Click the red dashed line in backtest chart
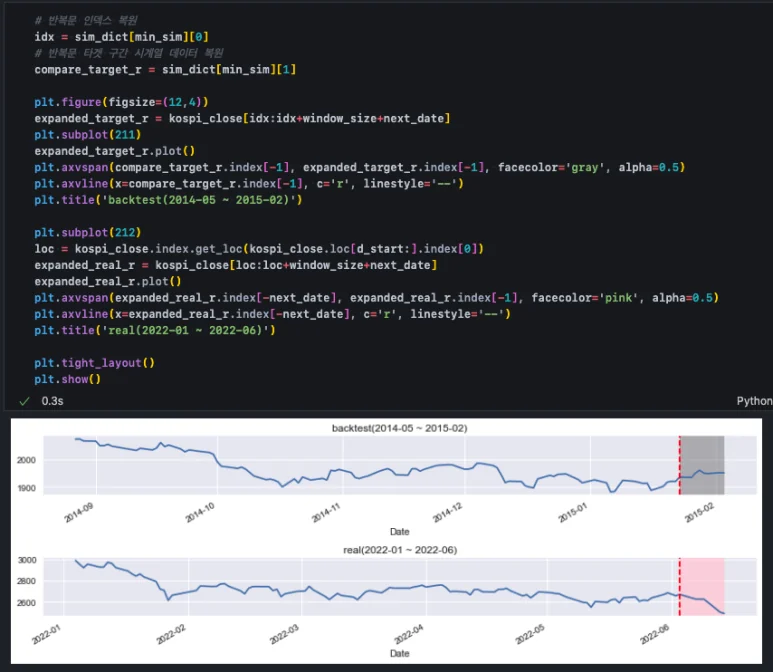The width and height of the screenshot is (773, 672). tap(680, 465)
